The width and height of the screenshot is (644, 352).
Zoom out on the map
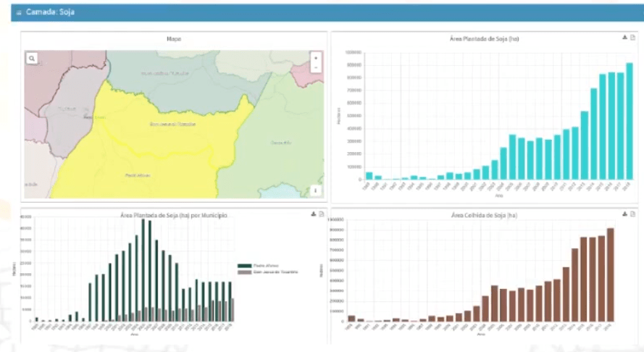[315, 67]
